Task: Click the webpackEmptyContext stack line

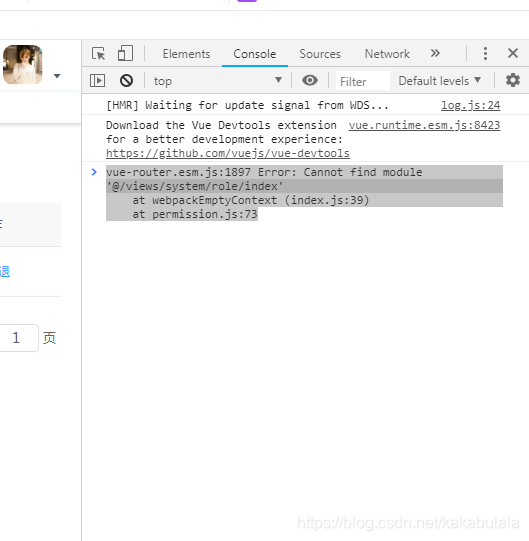Action: pyautogui.click(x=251, y=200)
